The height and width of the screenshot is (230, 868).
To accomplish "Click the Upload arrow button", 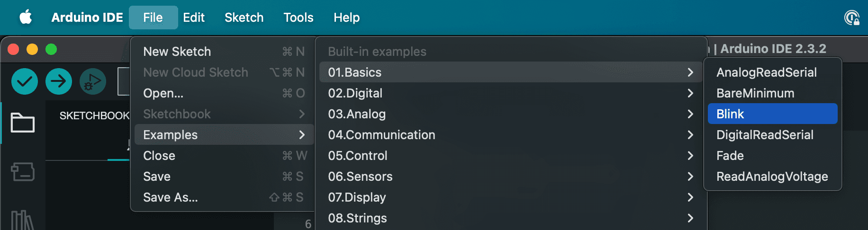I will 59,81.
